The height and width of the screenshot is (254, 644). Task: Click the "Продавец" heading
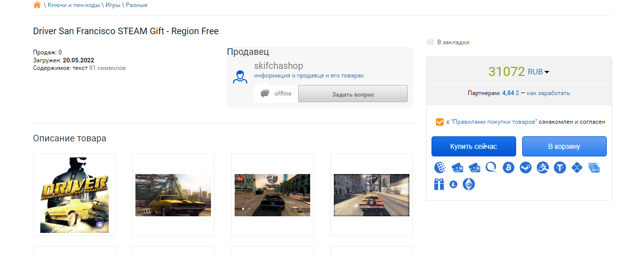pos(248,51)
